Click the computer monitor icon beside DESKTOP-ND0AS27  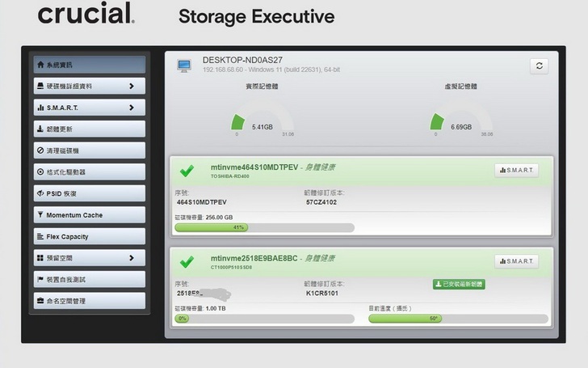pyautogui.click(x=184, y=64)
